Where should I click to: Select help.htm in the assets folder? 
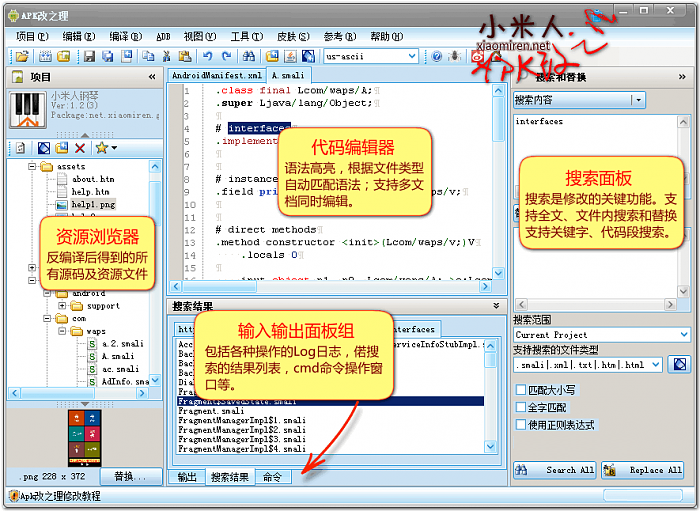click(91, 191)
